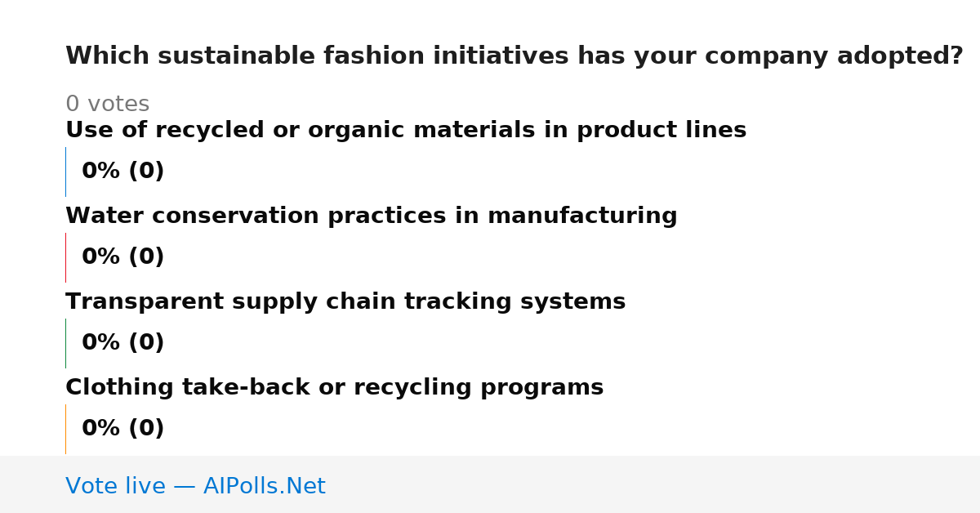This screenshot has height=513, width=980.
Task: Click the orange bar under Clothing take-back
Action: point(65,429)
